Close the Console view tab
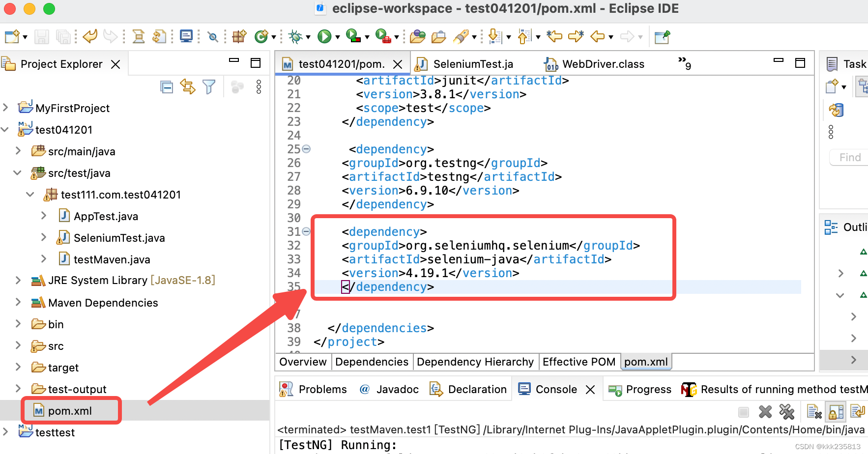The image size is (868, 454). pyautogui.click(x=590, y=390)
